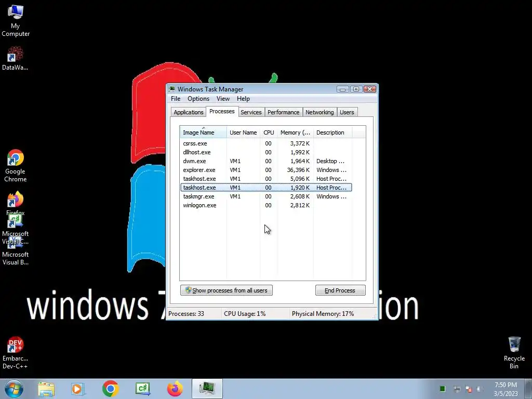
Task: Select the Google Chrome desktop shortcut
Action: (15, 166)
